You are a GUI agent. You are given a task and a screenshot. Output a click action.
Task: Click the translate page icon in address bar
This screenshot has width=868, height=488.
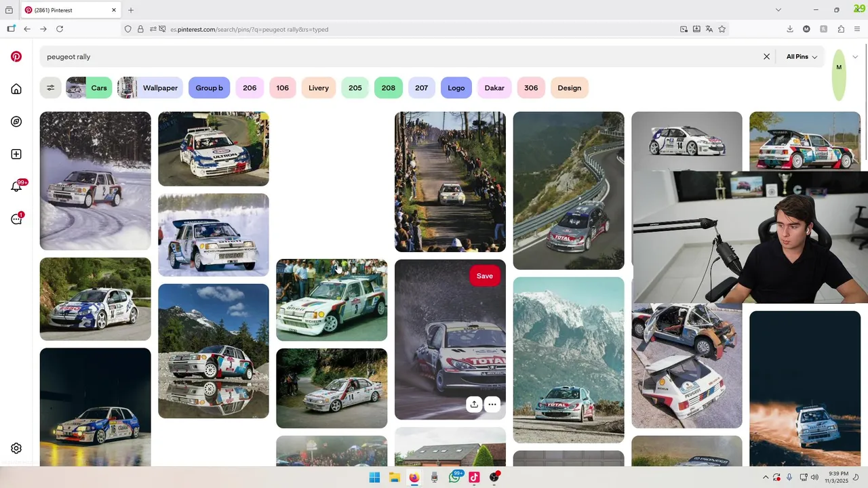pos(709,29)
